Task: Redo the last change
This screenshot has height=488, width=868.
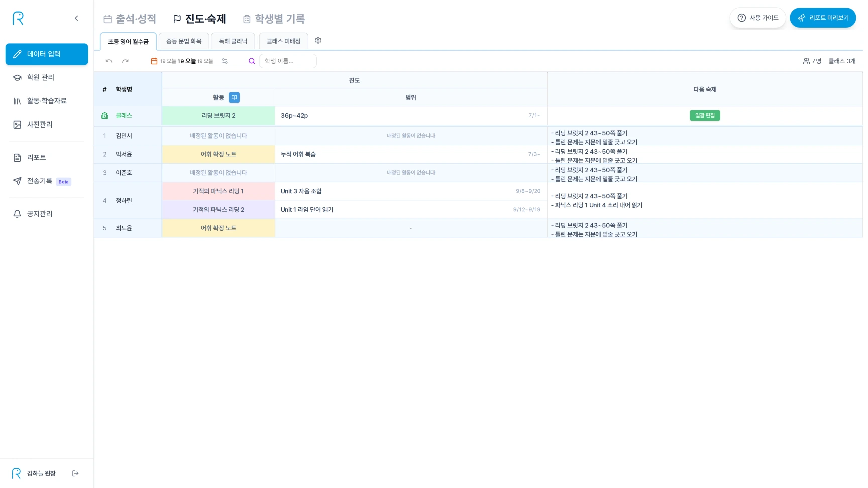Action: pyautogui.click(x=125, y=61)
